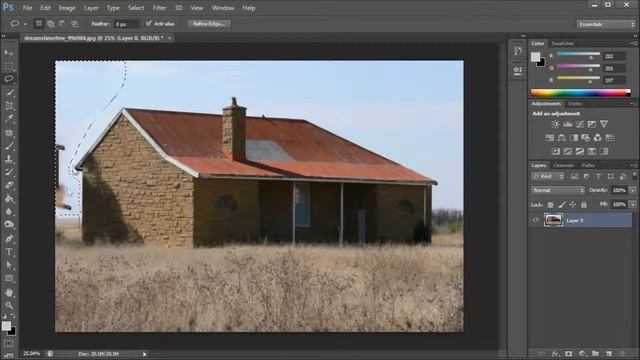Toggle lock image pixels brush icon
Viewport: 640px width, 360px height.
562,204
